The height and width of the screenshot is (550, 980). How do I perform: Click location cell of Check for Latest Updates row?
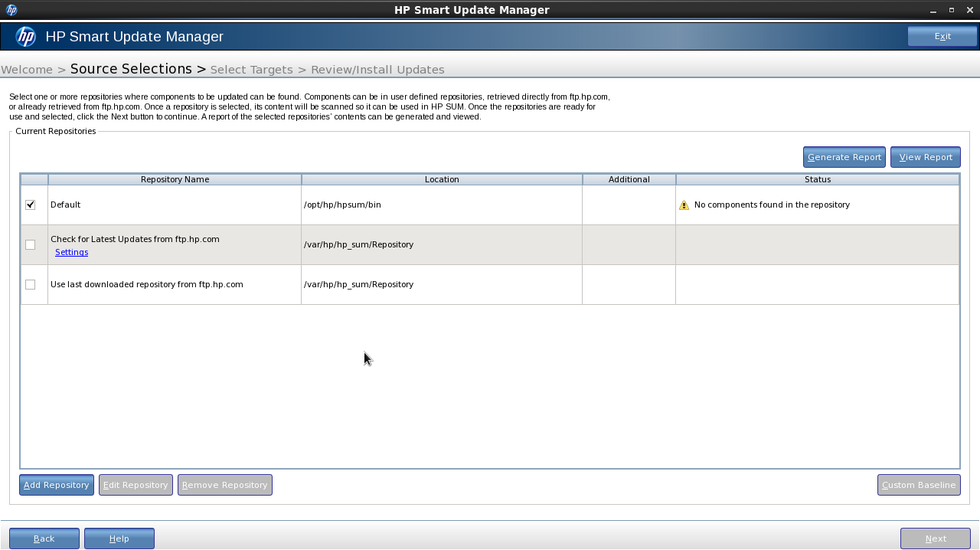click(442, 245)
